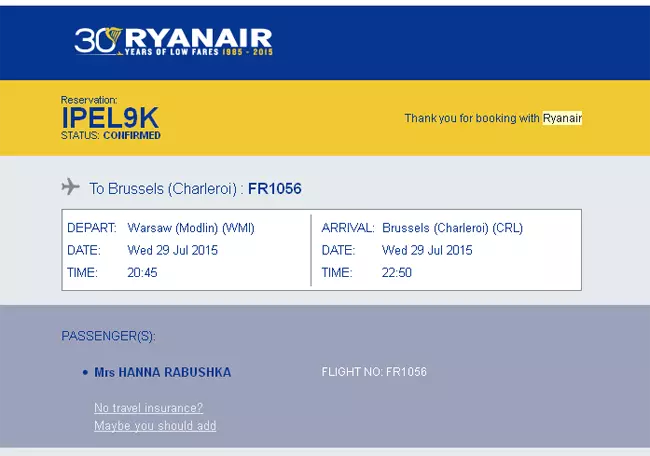650x456 pixels.
Task: Open the 'No travel insurance?' link
Action: [x=148, y=408]
